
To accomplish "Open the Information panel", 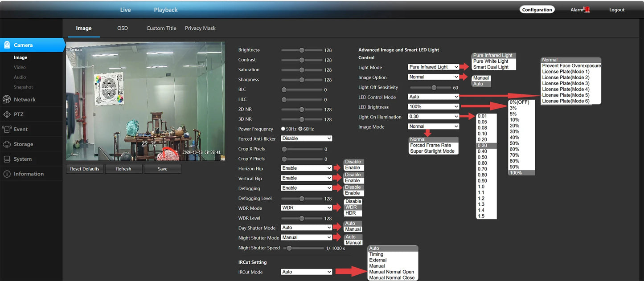I will tap(28, 174).
